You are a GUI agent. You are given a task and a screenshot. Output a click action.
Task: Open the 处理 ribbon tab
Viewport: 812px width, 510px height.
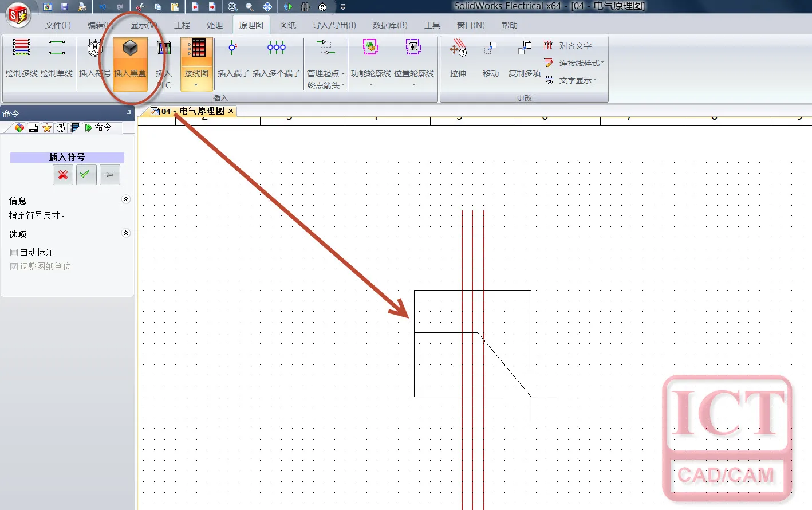tap(215, 25)
